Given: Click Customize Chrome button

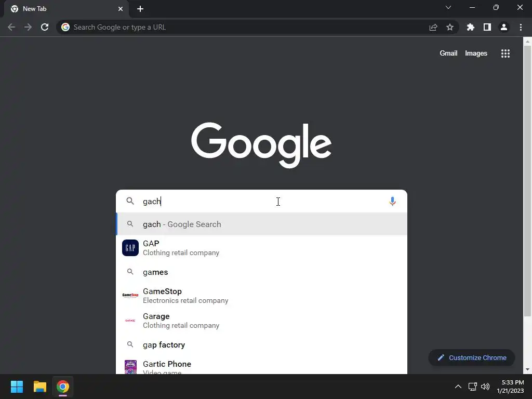Looking at the screenshot, I should [472, 357].
